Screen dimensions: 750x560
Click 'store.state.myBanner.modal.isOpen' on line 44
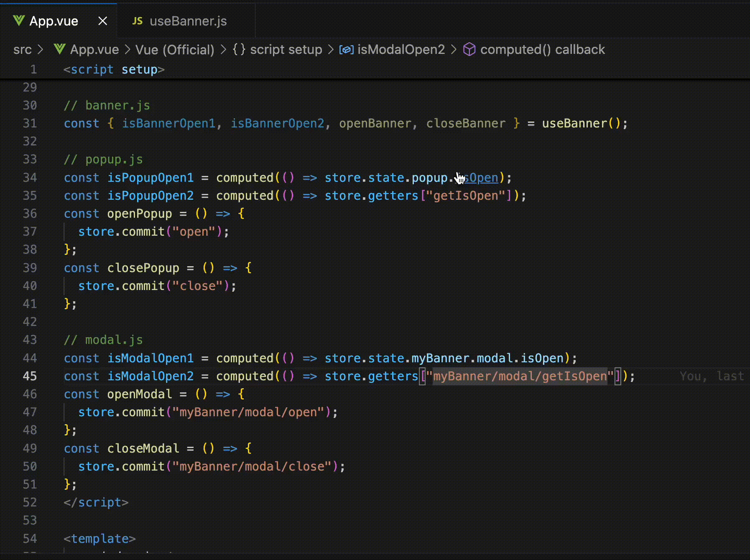pos(444,358)
